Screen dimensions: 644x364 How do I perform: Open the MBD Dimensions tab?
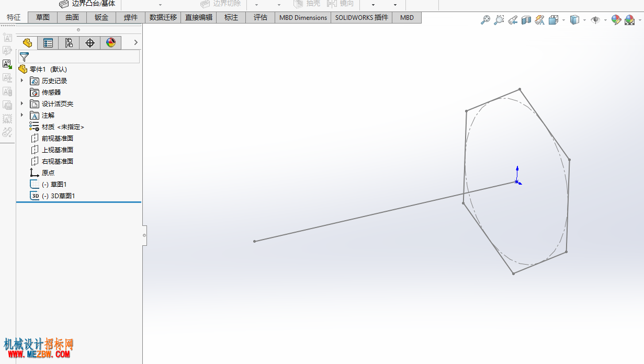tap(303, 17)
